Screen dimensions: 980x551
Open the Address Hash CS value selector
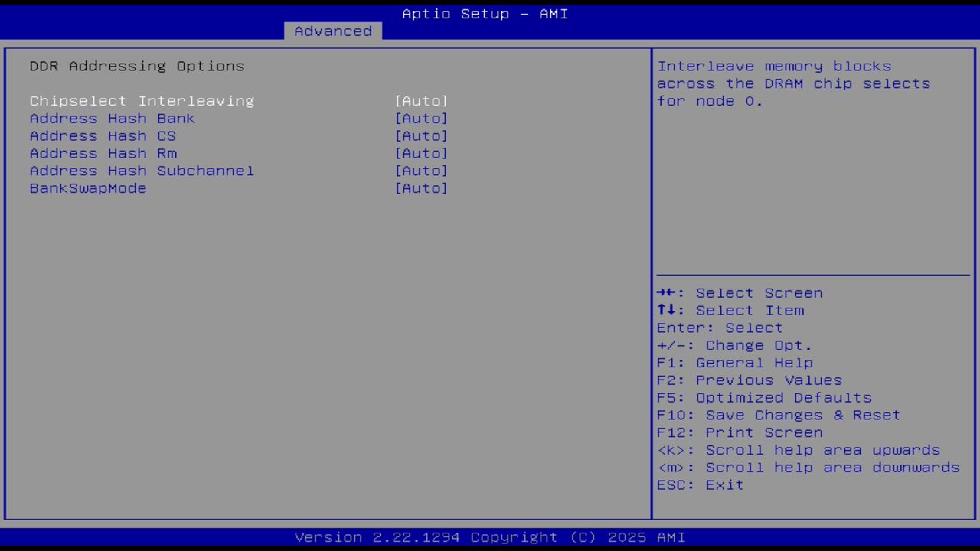[x=421, y=135]
